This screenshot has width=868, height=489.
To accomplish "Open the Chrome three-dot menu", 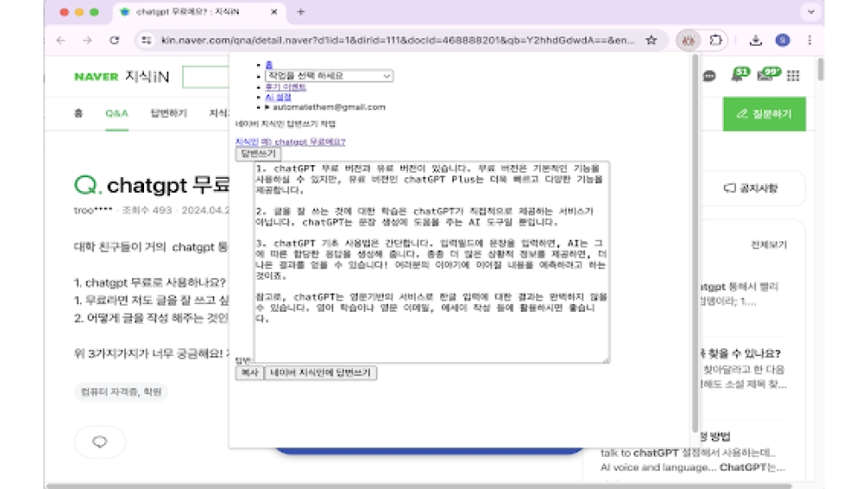I will [x=809, y=40].
